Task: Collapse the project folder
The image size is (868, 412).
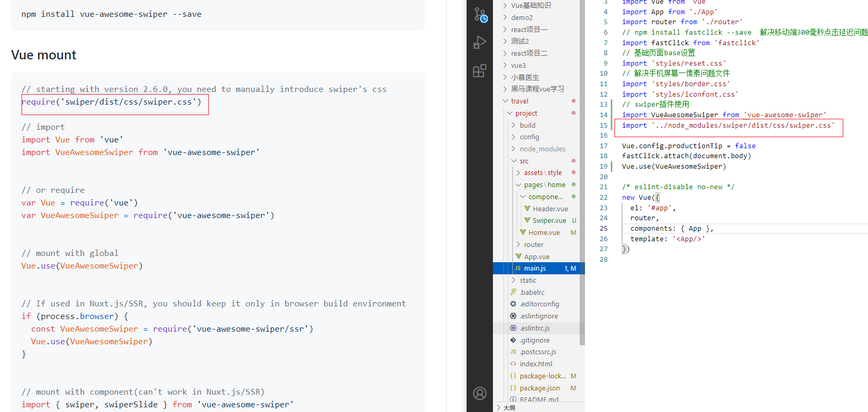Action: (509, 113)
